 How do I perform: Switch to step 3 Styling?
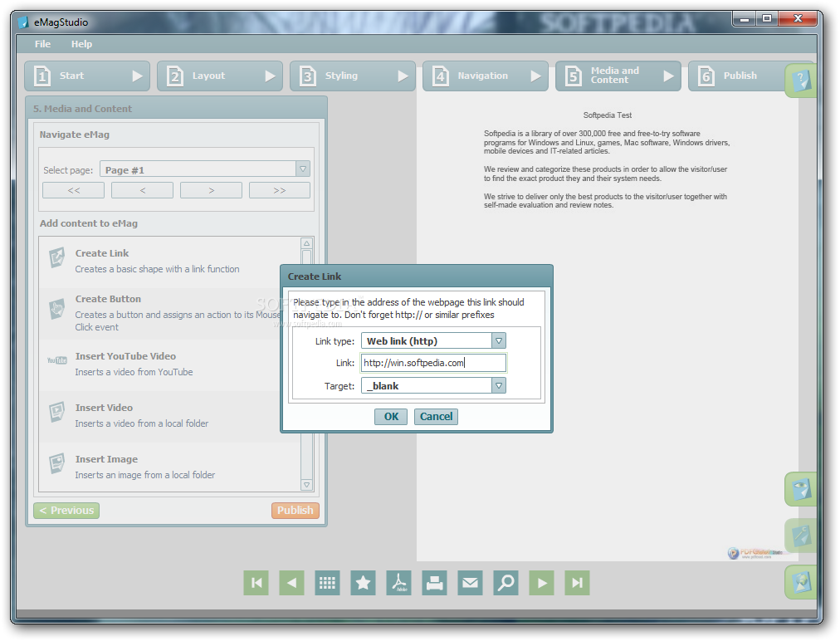[353, 76]
